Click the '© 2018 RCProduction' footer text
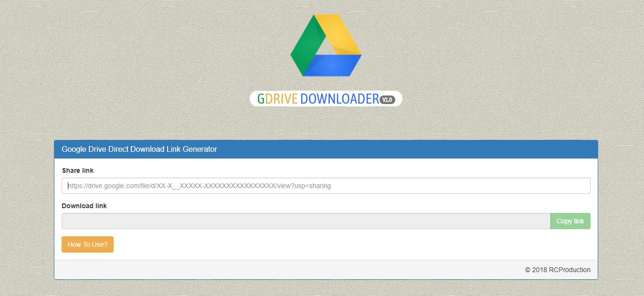 tap(558, 270)
